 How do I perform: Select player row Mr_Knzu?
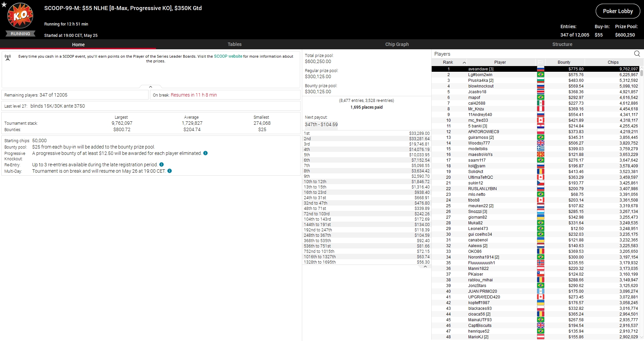tap(536, 109)
